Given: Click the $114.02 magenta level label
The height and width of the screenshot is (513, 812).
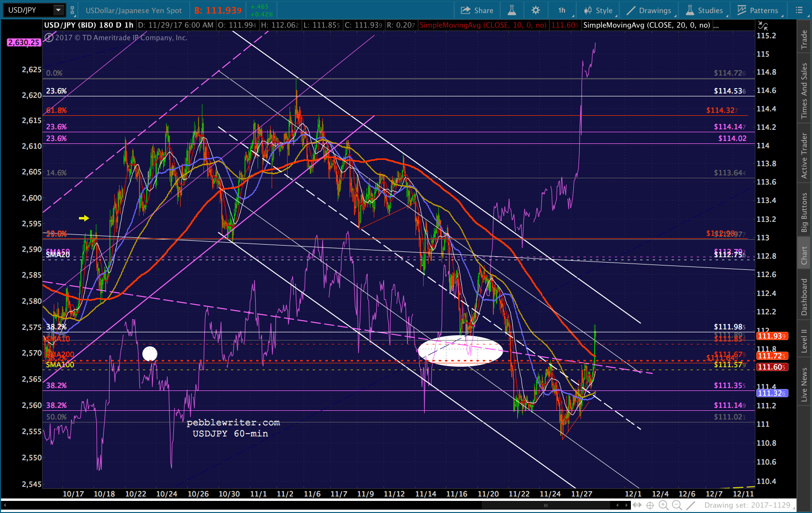Looking at the screenshot, I should (732, 139).
